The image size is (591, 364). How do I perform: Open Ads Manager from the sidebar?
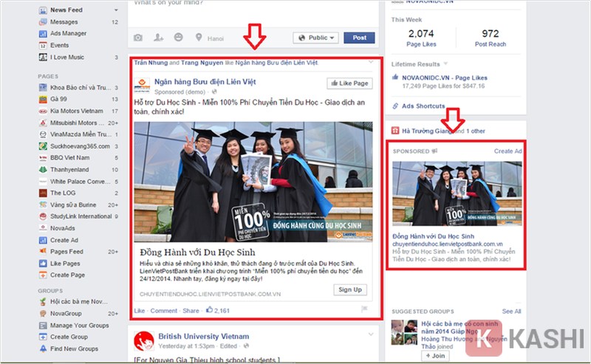point(68,33)
